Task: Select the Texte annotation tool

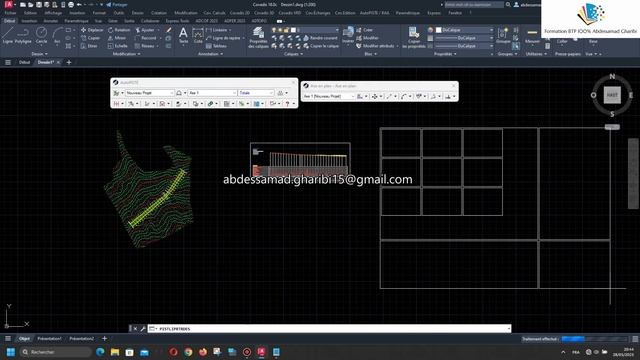Action: coord(183,35)
